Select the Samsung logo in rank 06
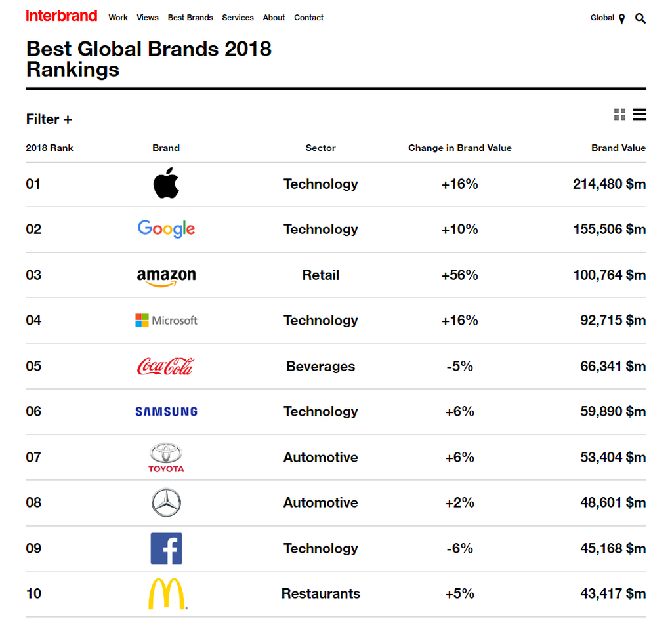This screenshot has width=672, height=621. click(166, 411)
